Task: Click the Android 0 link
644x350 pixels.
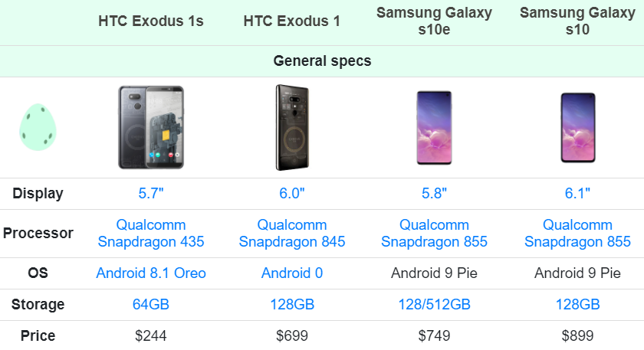Action: [x=292, y=273]
